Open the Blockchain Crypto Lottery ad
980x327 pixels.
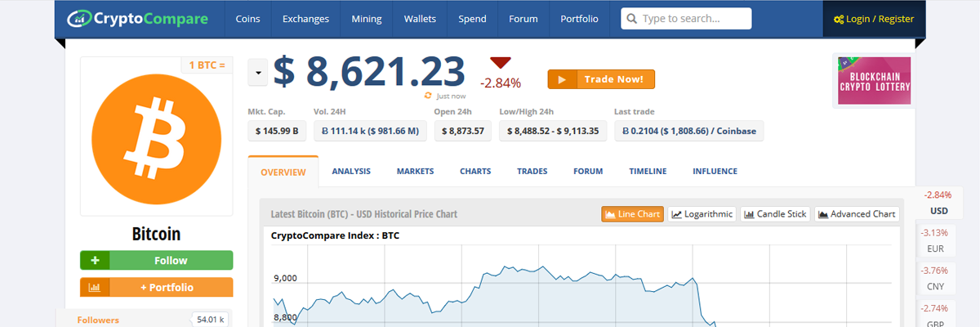click(x=874, y=80)
